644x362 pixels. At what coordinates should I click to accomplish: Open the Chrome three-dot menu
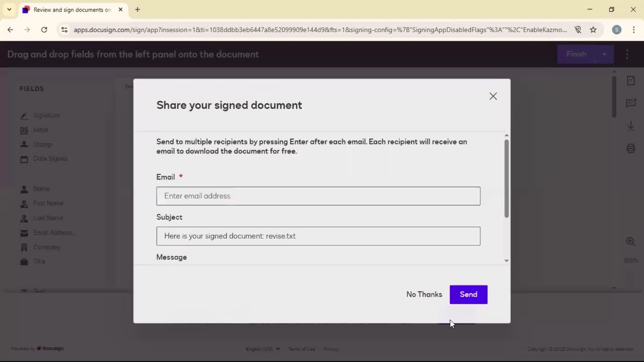click(x=634, y=30)
